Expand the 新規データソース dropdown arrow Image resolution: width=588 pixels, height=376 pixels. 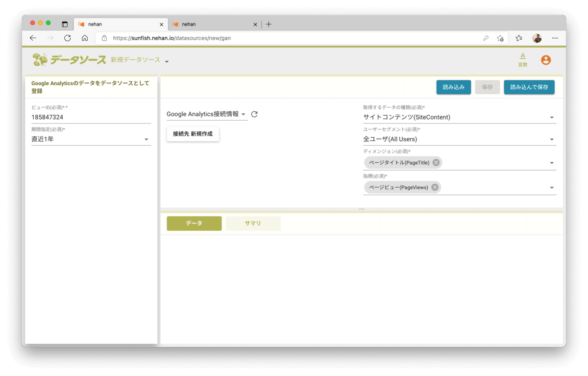(167, 62)
